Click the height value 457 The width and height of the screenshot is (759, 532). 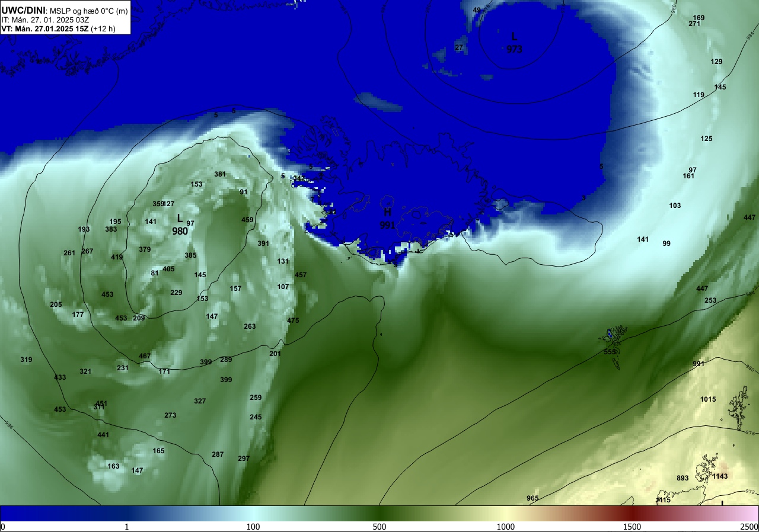coord(301,275)
